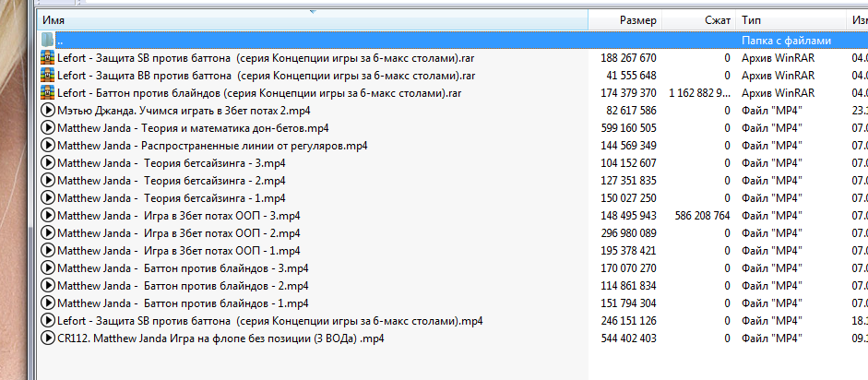Click play icon of Lefort Защита SB mp4 file
Screen dimensions: 868x380
48,321
